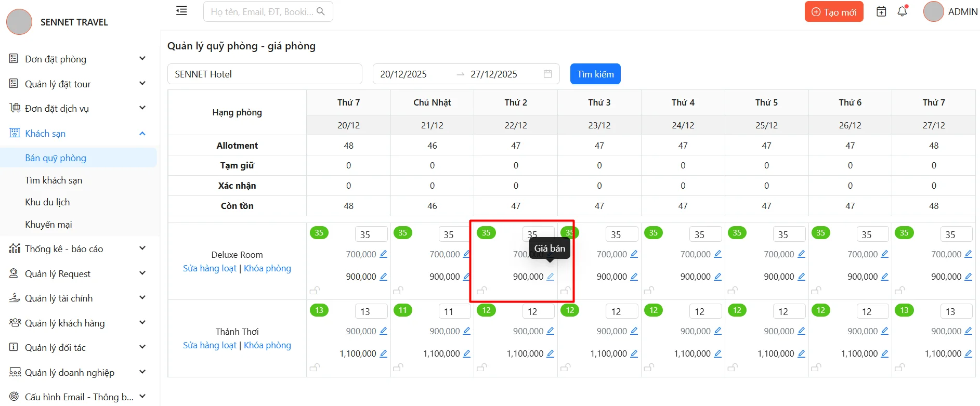Viewport: 980px width, 406px height.
Task: Edit Deluxe Room 700,000 price on 20/12
Action: pos(384,254)
